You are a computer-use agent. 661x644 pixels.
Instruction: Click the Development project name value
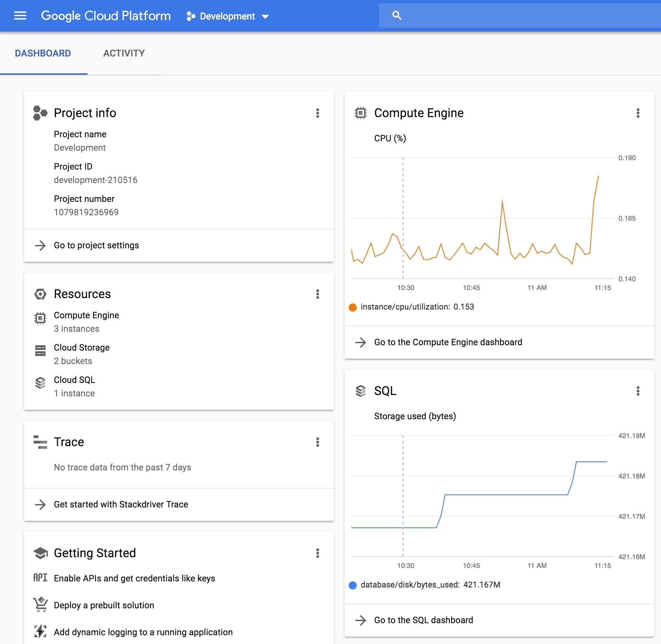tap(80, 148)
